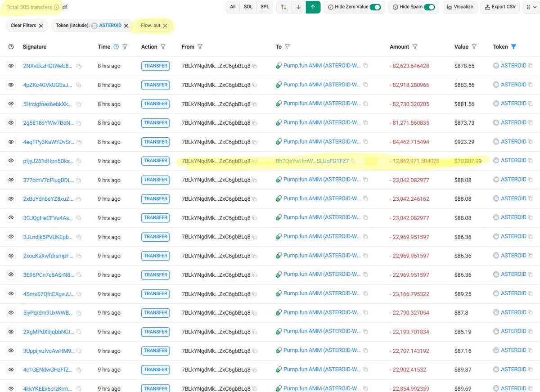Open the To column filter dropdown
Viewport: 540px width, 392px height.
click(x=287, y=47)
